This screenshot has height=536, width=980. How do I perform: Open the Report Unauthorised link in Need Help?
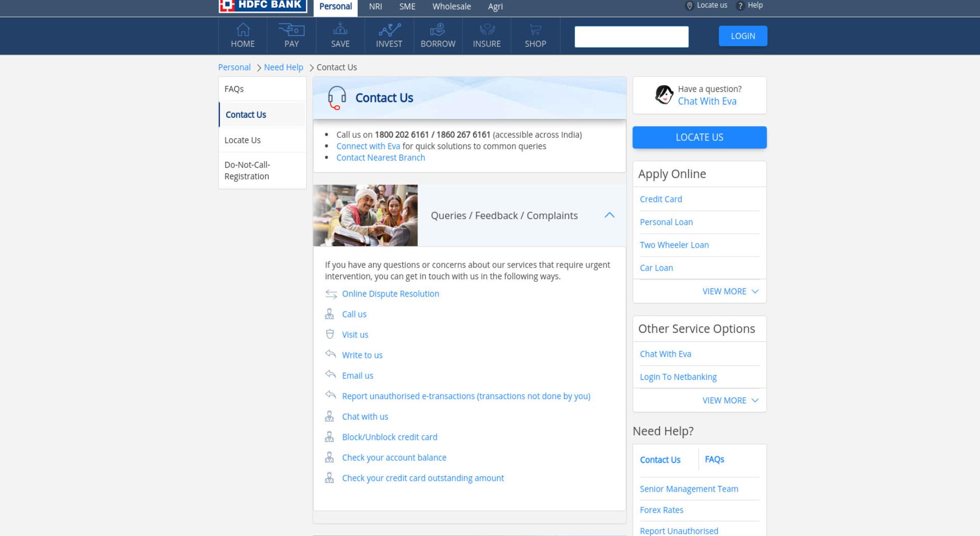click(x=679, y=531)
